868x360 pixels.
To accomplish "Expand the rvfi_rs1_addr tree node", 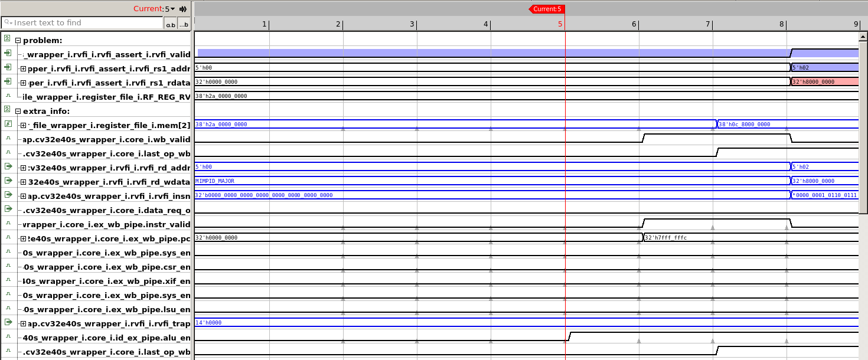I will [22, 68].
